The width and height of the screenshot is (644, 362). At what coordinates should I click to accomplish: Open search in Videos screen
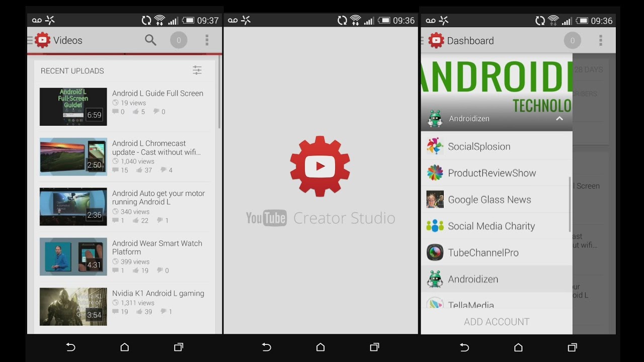click(x=150, y=40)
